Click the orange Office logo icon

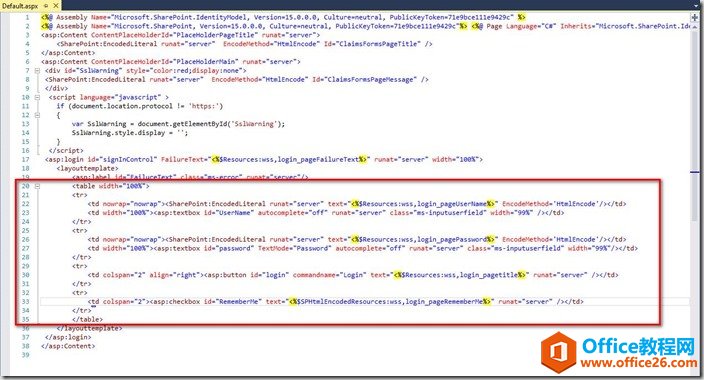tap(559, 353)
